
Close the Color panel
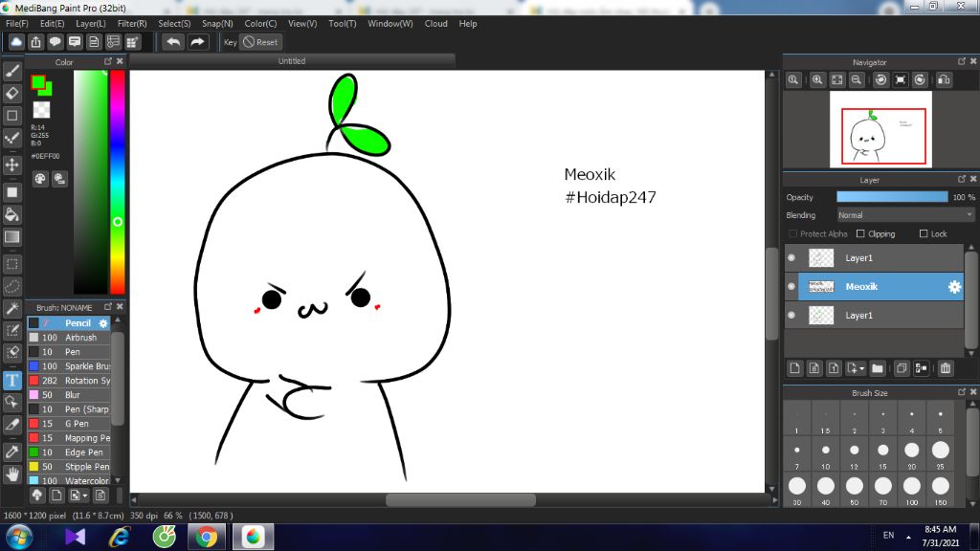[x=120, y=61]
